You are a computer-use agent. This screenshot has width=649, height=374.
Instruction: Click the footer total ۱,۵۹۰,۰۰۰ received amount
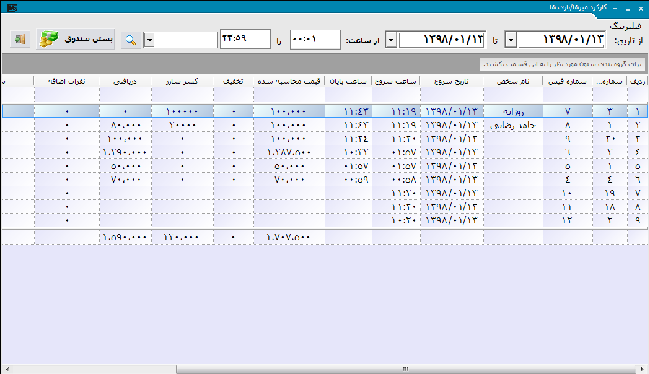click(x=125, y=237)
